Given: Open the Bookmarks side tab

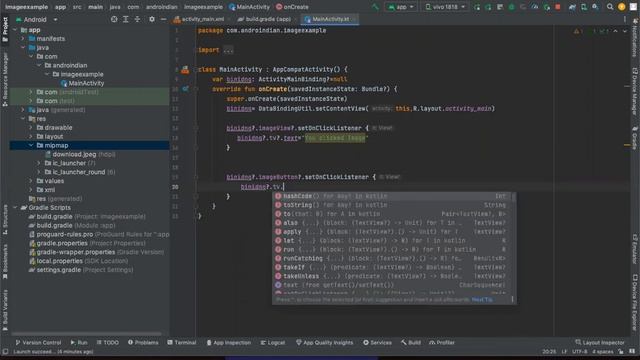Looking at the screenshot, I should 5,261.
